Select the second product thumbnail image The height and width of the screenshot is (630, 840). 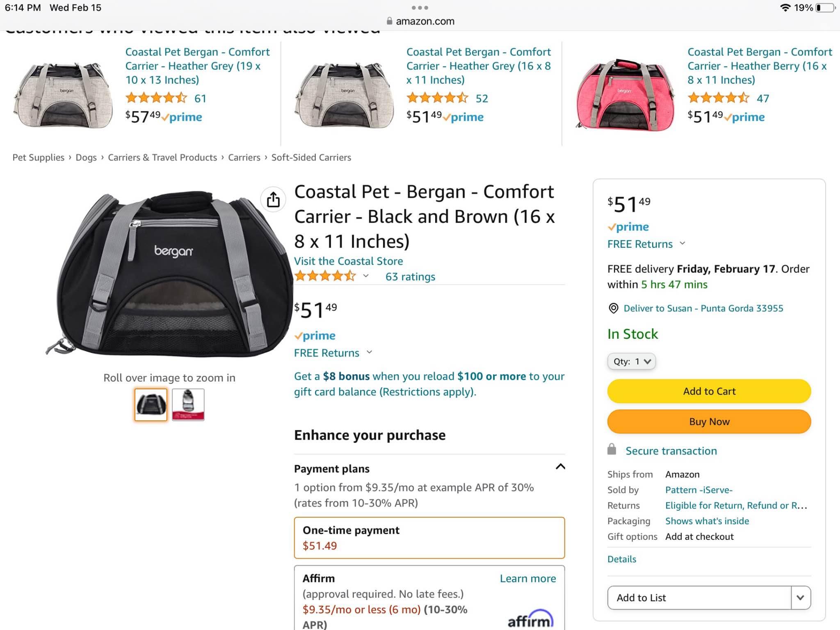click(188, 404)
